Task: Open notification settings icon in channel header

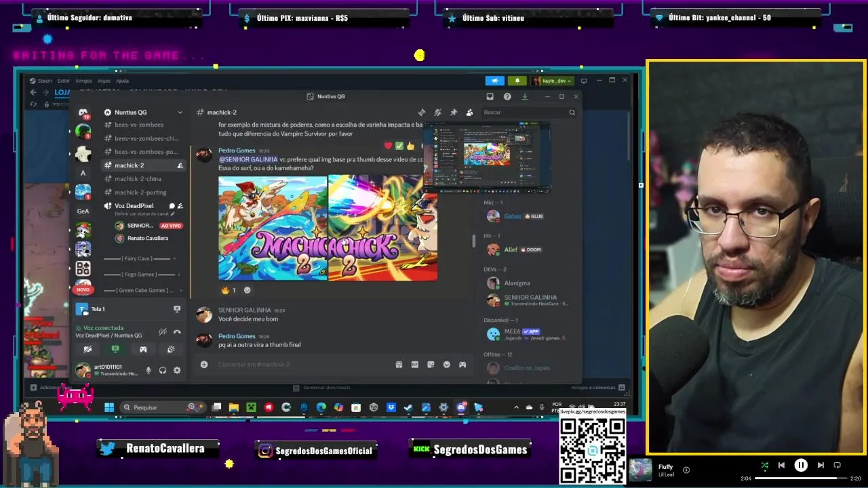Action: (437, 113)
